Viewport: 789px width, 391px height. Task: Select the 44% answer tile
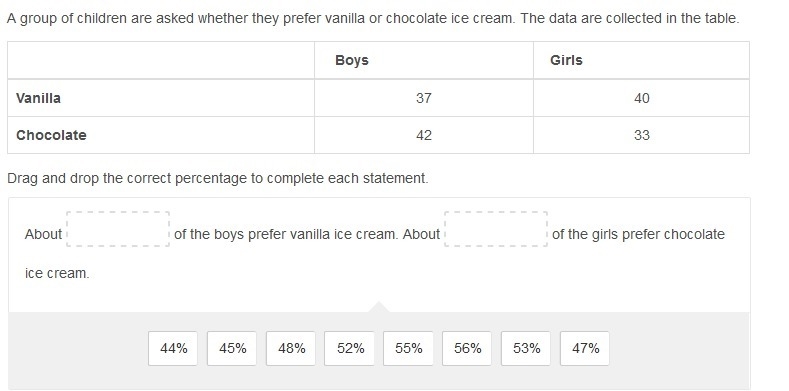(x=173, y=348)
